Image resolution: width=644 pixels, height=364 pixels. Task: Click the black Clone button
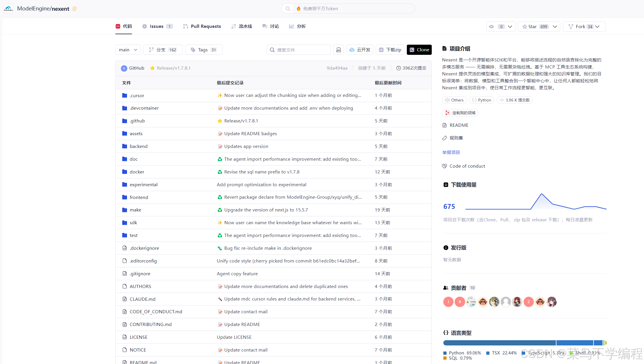(419, 50)
